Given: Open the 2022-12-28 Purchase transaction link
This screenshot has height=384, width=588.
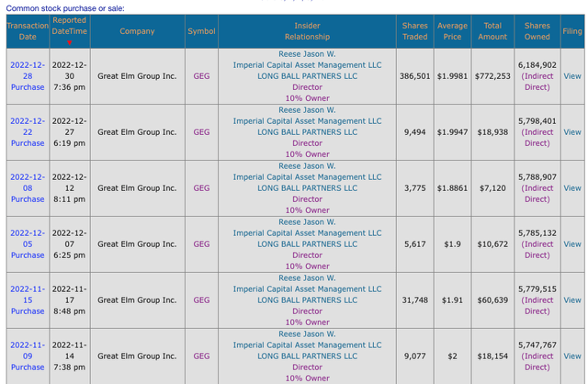Looking at the screenshot, I should pyautogui.click(x=28, y=76).
